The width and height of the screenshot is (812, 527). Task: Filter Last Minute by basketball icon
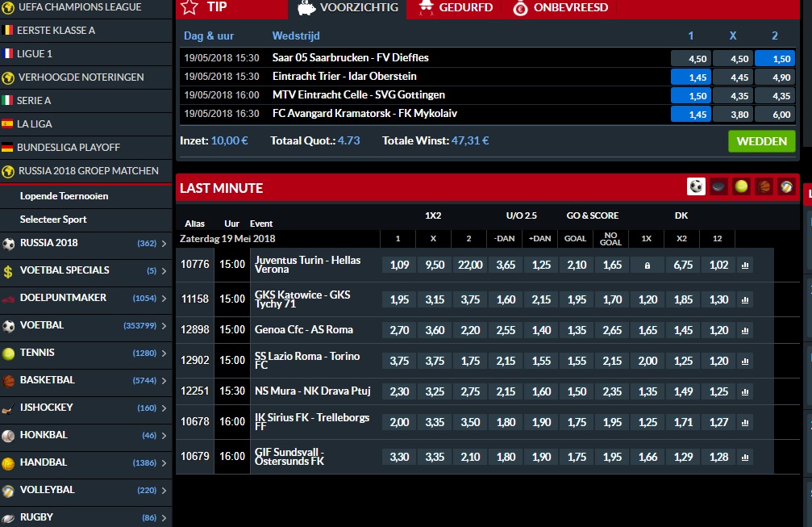(764, 186)
